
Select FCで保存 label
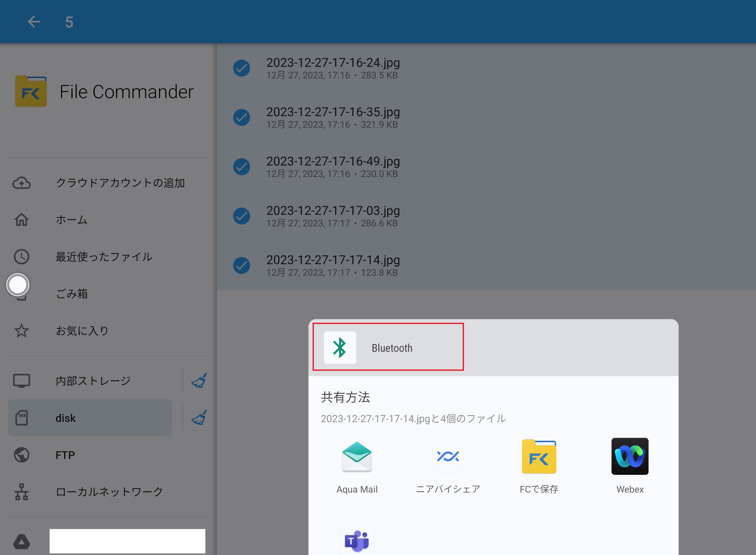tap(539, 489)
